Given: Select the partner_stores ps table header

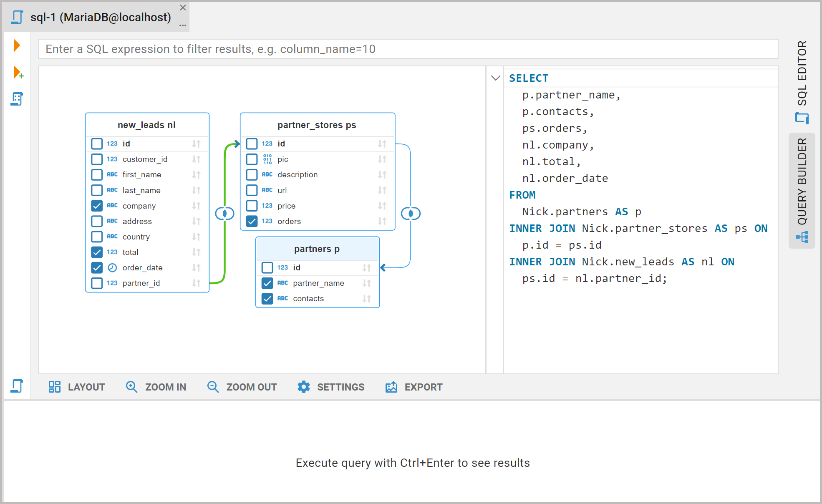Looking at the screenshot, I should 317,125.
